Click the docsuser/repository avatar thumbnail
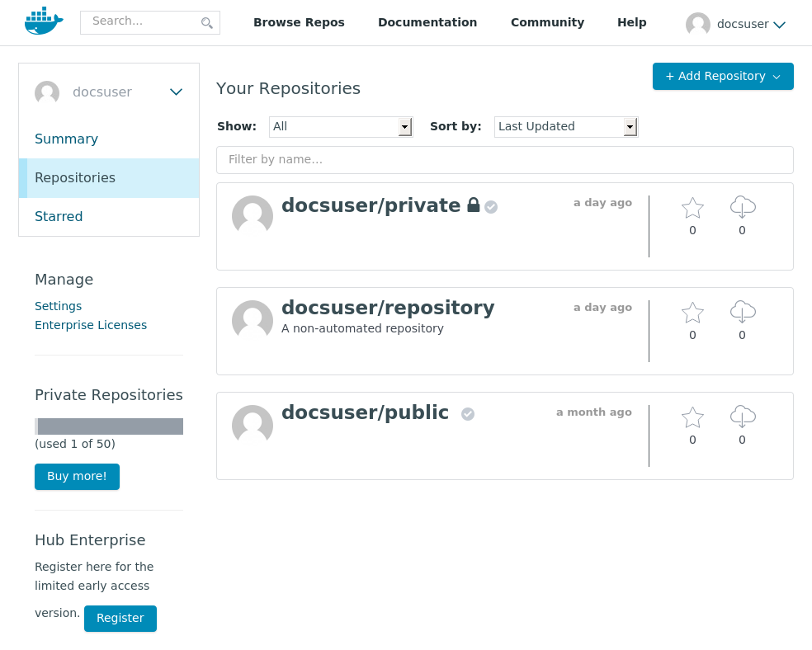 [x=253, y=320]
